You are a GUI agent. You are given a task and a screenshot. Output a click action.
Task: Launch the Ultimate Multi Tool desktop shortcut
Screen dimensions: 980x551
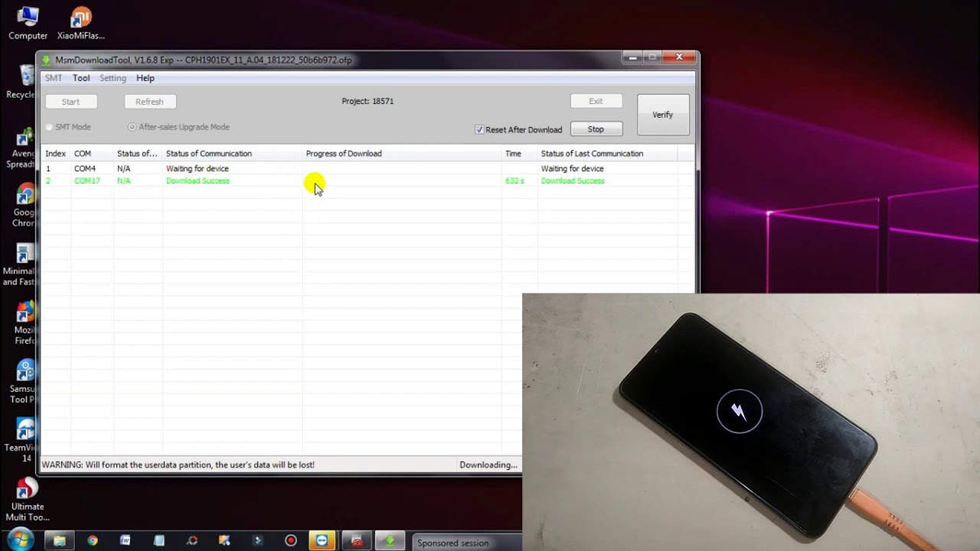tap(27, 499)
